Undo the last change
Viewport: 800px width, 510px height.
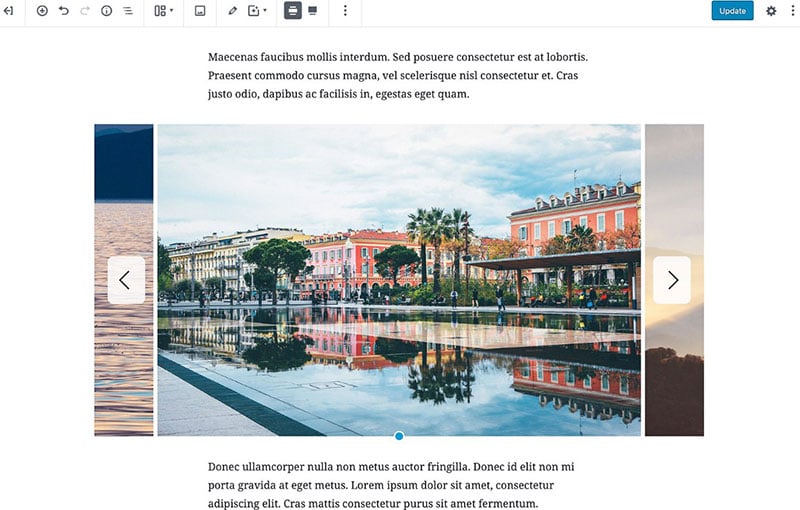[64, 11]
